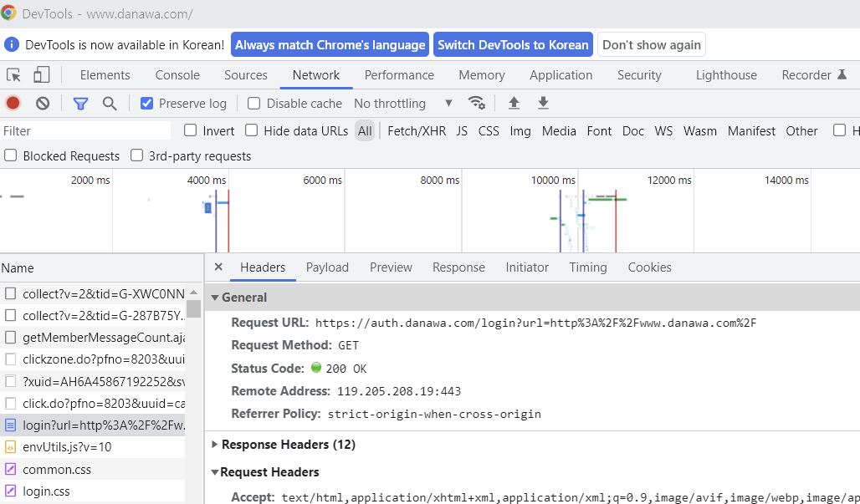This screenshot has width=860, height=504.
Task: Click the Chrome logo in title bar
Action: [x=8, y=13]
